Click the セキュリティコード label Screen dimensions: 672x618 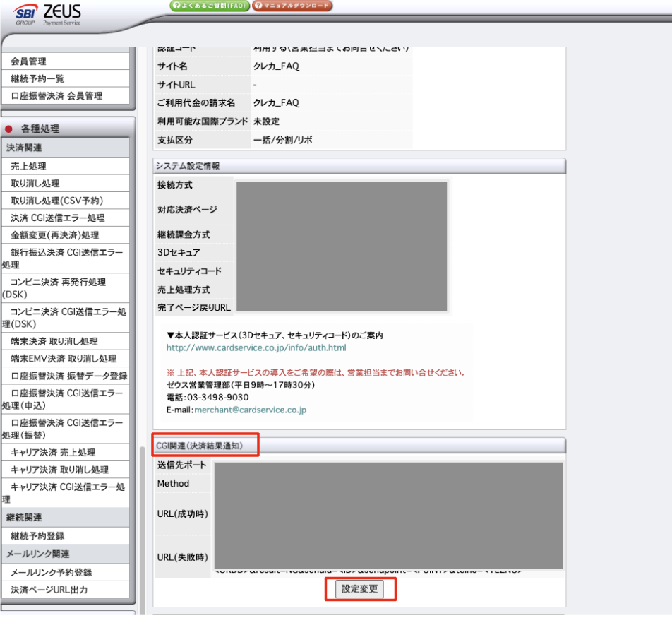coord(189,271)
